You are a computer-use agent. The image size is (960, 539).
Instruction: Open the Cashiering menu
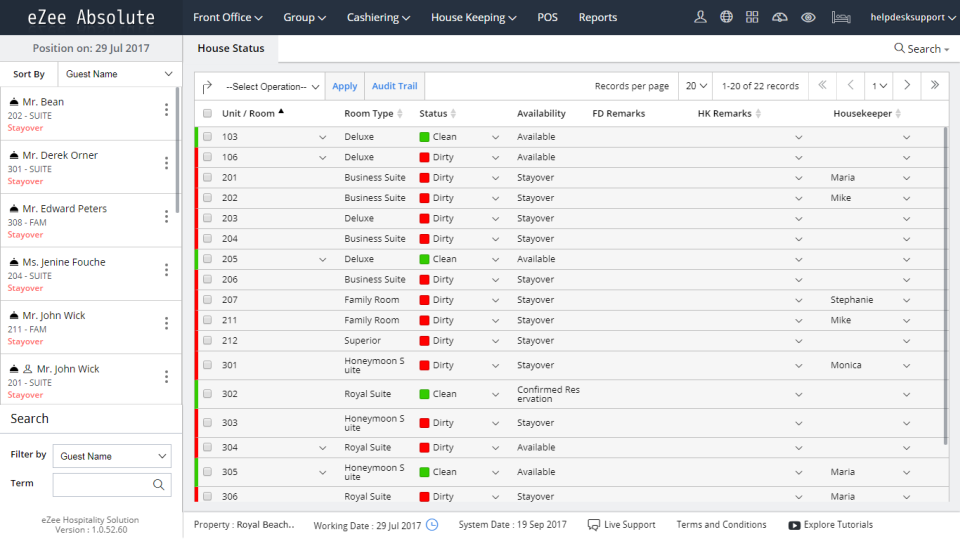pyautogui.click(x=379, y=17)
